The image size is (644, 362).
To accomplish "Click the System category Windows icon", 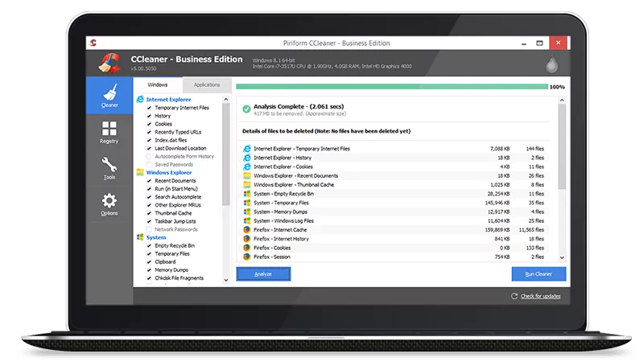I will (140, 237).
